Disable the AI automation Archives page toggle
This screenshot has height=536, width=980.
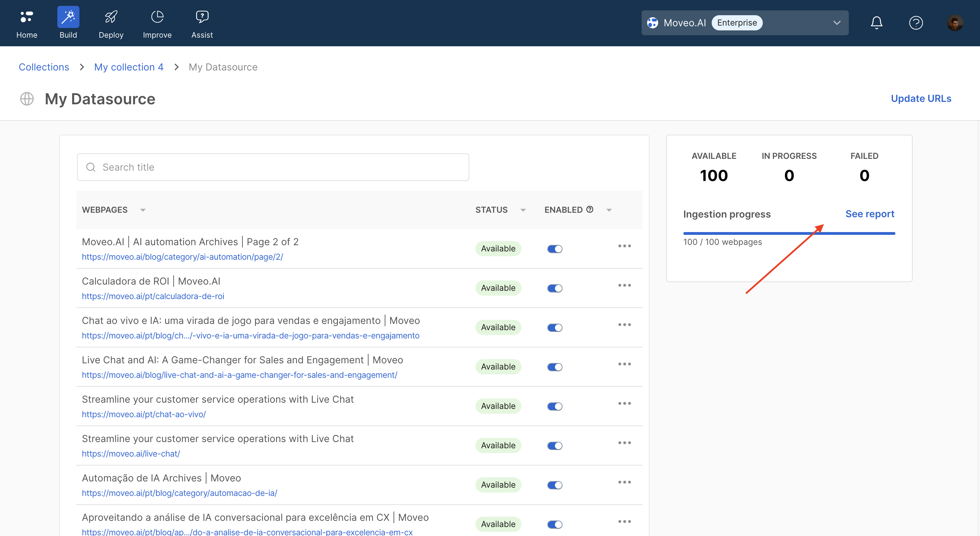coord(555,249)
